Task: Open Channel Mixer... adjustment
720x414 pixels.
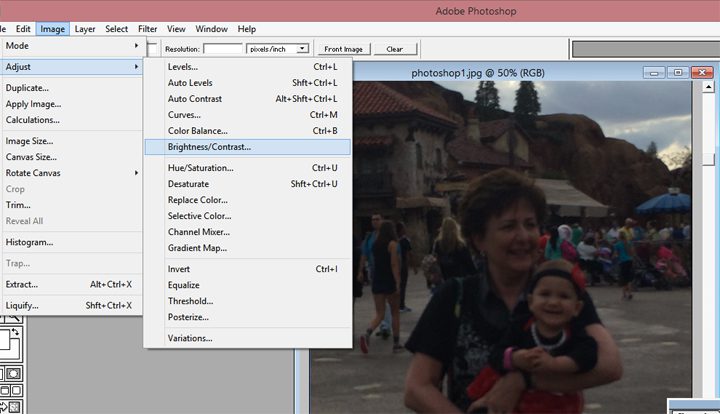Action: [x=248, y=232]
